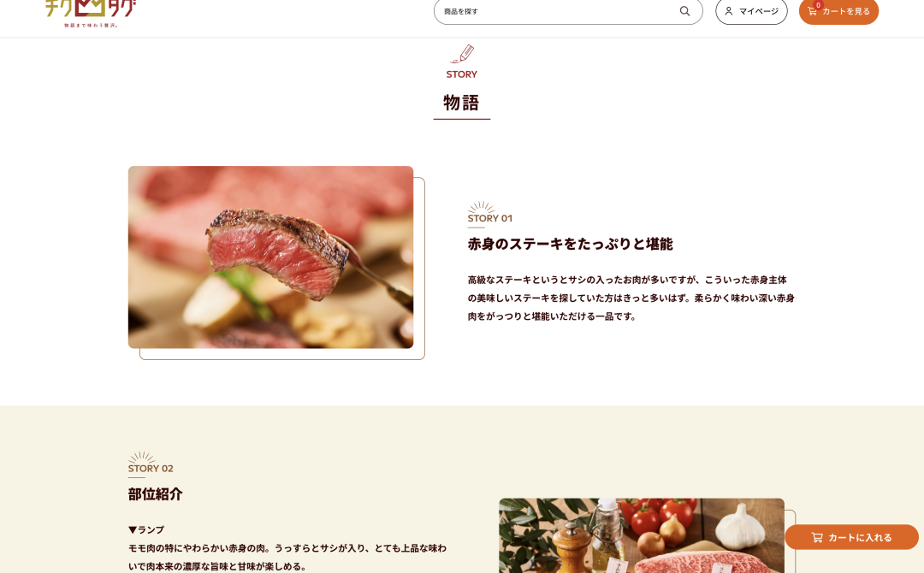The image size is (924, 573).
Task: Click the STORY pen icon
Action: pos(462,54)
